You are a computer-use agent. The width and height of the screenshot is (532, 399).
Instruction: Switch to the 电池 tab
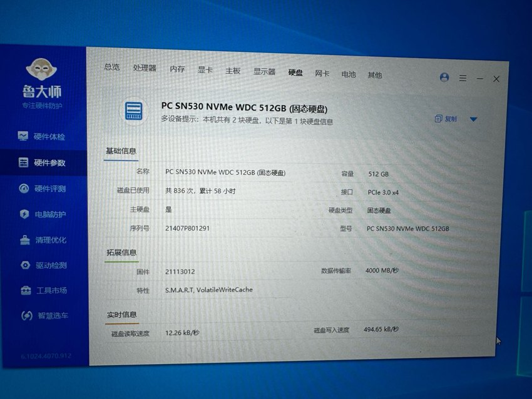[x=349, y=74]
